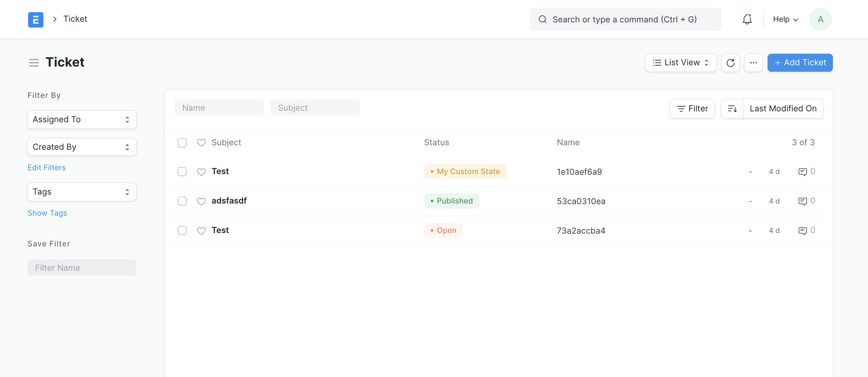Screen dimensions: 868x377
Task: Toggle the sidebar hamburger icon beside Ticket
Action: 34,63
